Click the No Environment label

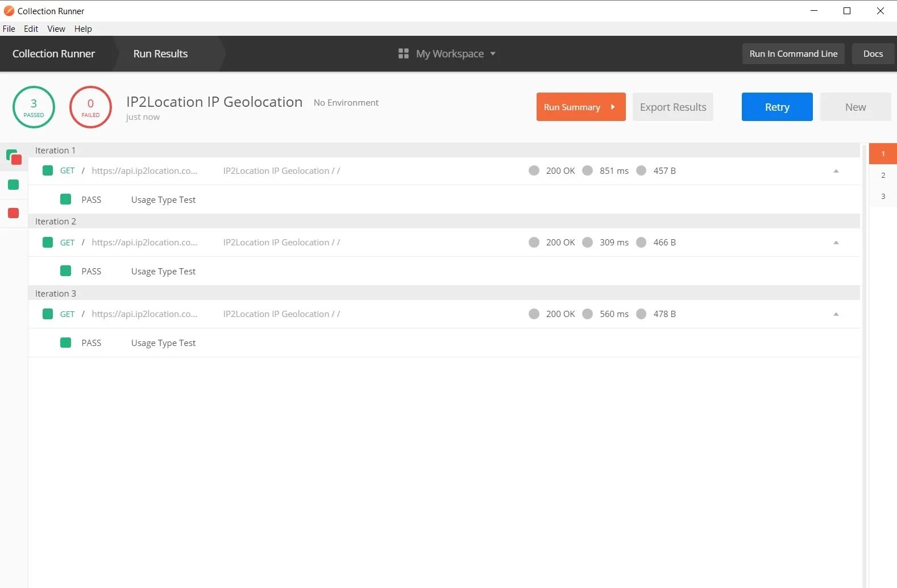(346, 102)
